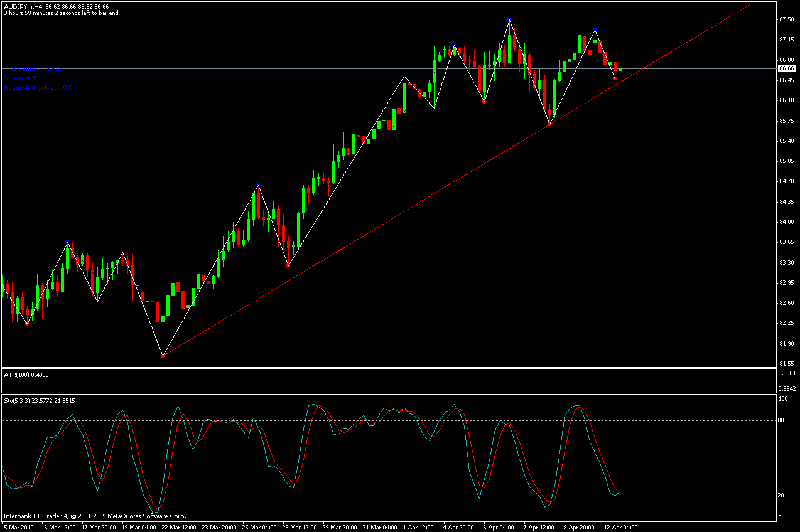
Task: Click the AUDJPYm,H4 chart title
Action: [26, 6]
